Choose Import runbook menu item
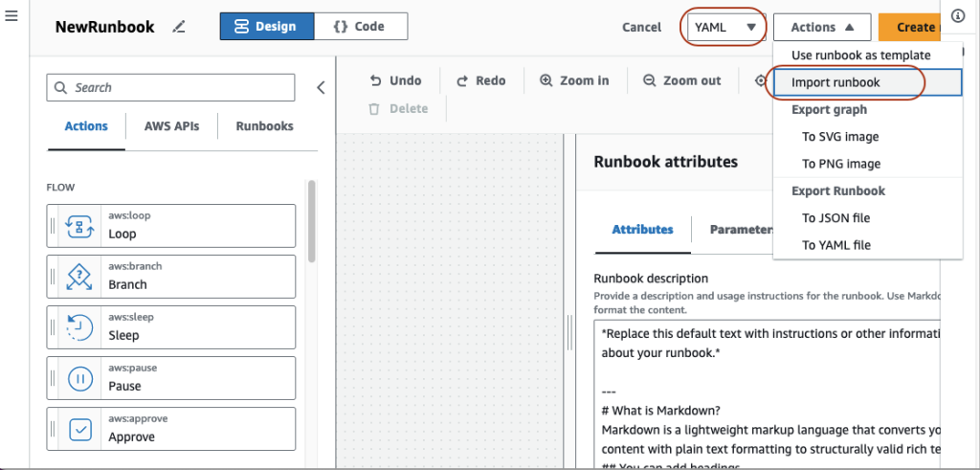Screen dimensions: 980x470 pos(867,82)
